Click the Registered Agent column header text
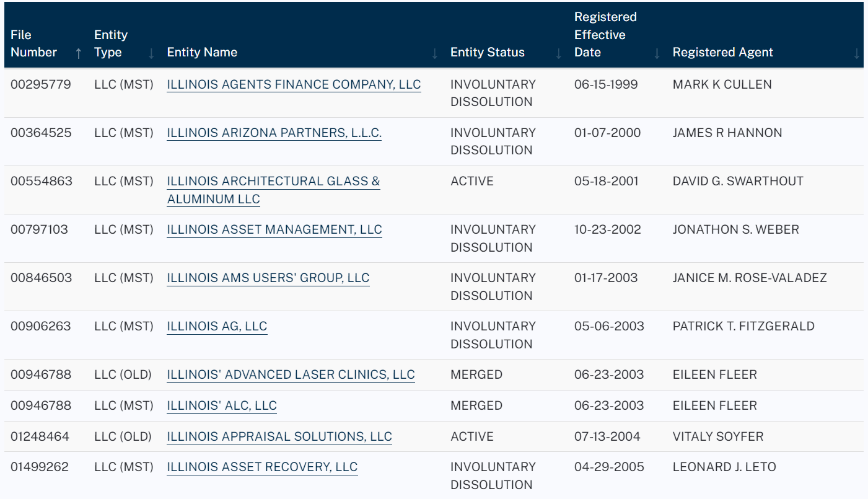Screen dimensions: 868x499 (722, 53)
